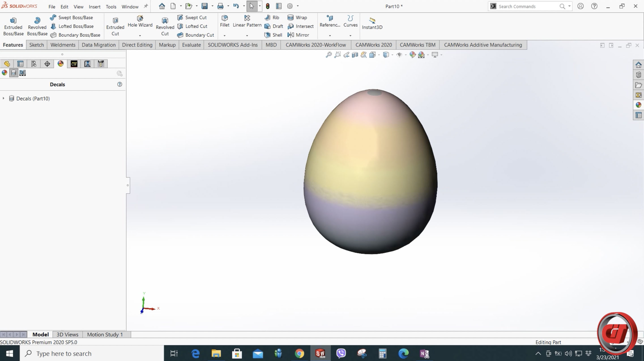Open the Section View tool

(355, 55)
